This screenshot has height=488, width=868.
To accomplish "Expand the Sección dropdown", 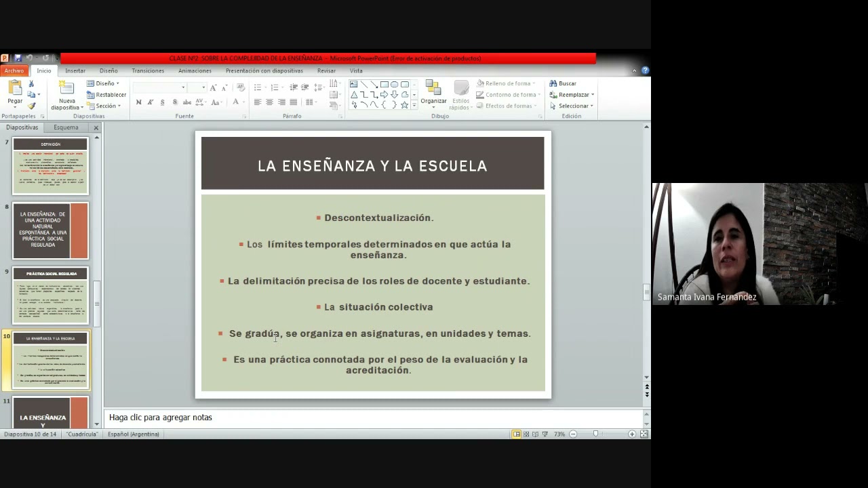I will (x=104, y=106).
